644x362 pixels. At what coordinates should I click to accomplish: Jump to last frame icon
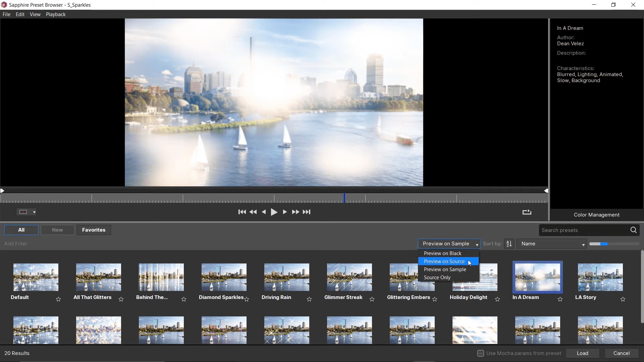click(307, 212)
